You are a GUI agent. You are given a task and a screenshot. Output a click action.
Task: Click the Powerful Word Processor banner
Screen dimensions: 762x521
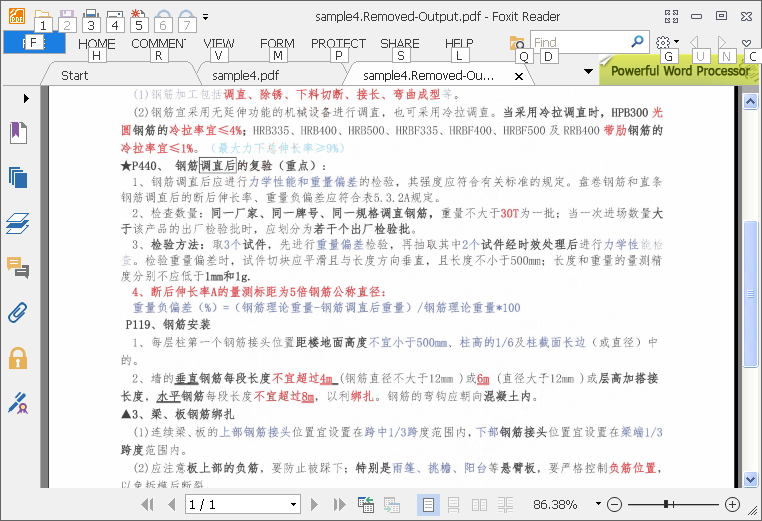pyautogui.click(x=680, y=71)
